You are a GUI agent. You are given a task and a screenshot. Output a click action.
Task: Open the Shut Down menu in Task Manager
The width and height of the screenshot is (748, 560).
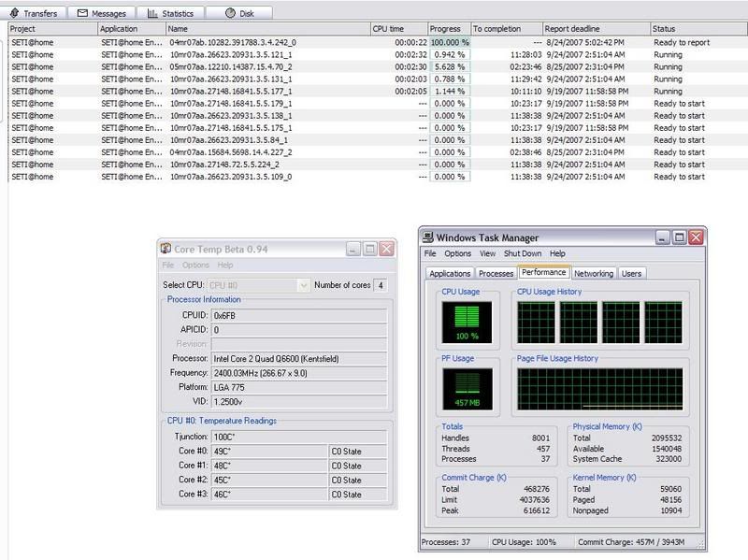coord(523,253)
